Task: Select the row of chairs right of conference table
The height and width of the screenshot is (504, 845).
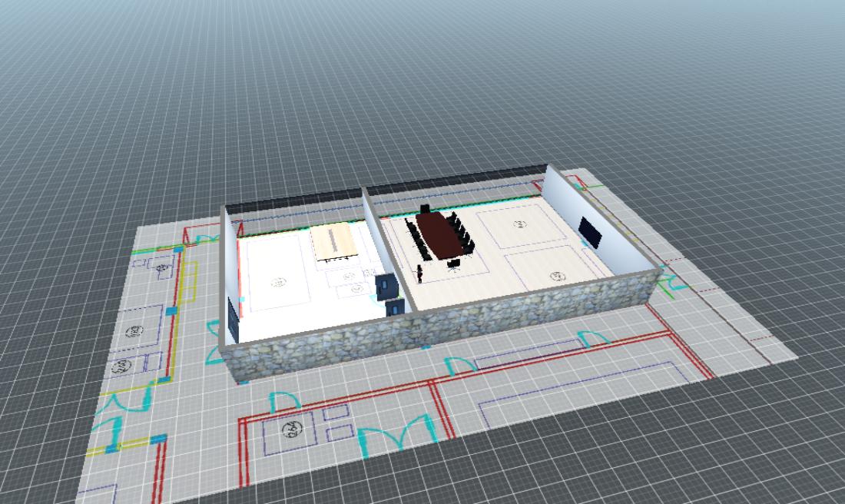Action: pos(462,231)
